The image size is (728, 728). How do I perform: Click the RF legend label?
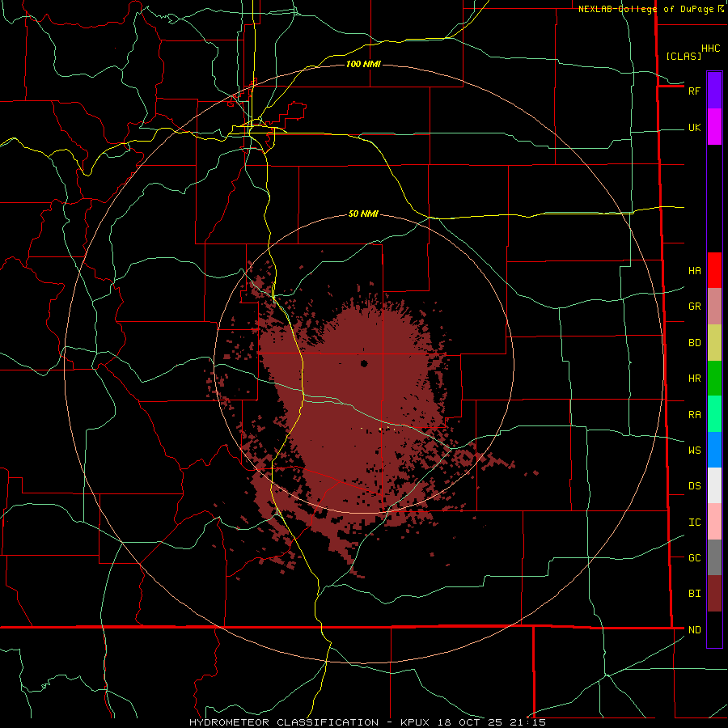(694, 91)
